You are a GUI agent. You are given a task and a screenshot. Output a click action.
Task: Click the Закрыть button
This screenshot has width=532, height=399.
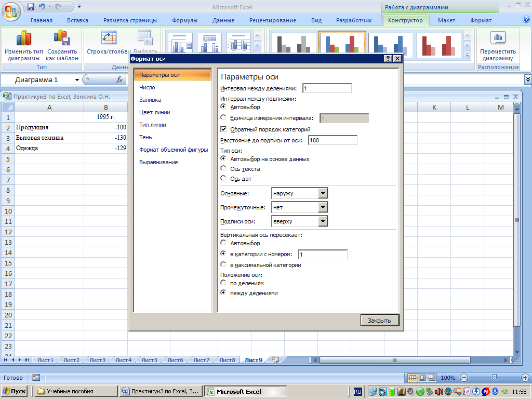380,320
